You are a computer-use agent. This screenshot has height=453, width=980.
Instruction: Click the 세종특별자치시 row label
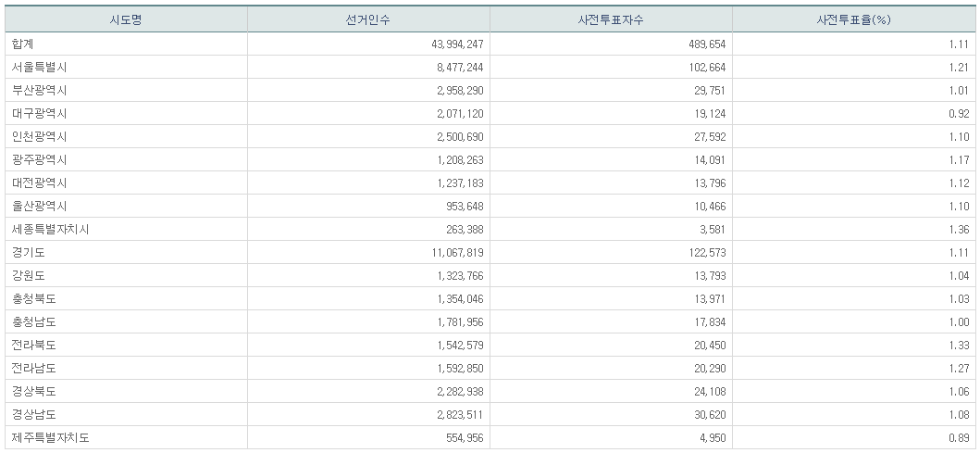(51, 229)
